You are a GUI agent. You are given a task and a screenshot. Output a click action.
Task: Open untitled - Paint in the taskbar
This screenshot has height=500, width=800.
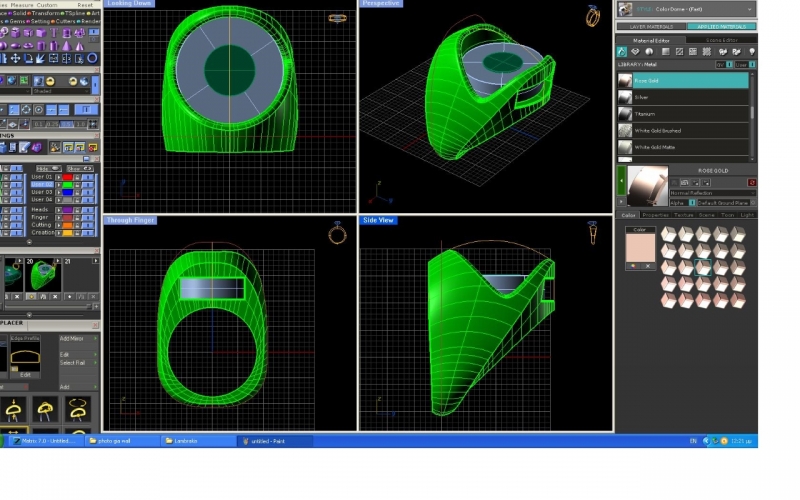(274, 441)
